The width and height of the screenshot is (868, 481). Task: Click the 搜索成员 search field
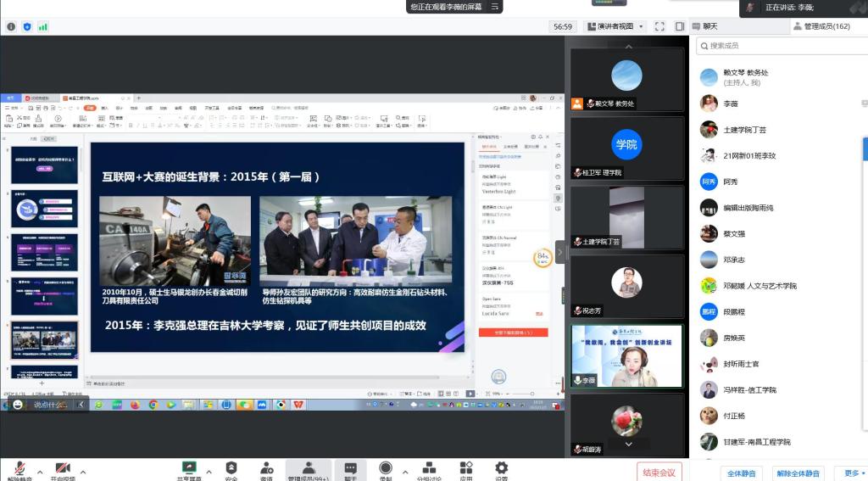(x=780, y=46)
